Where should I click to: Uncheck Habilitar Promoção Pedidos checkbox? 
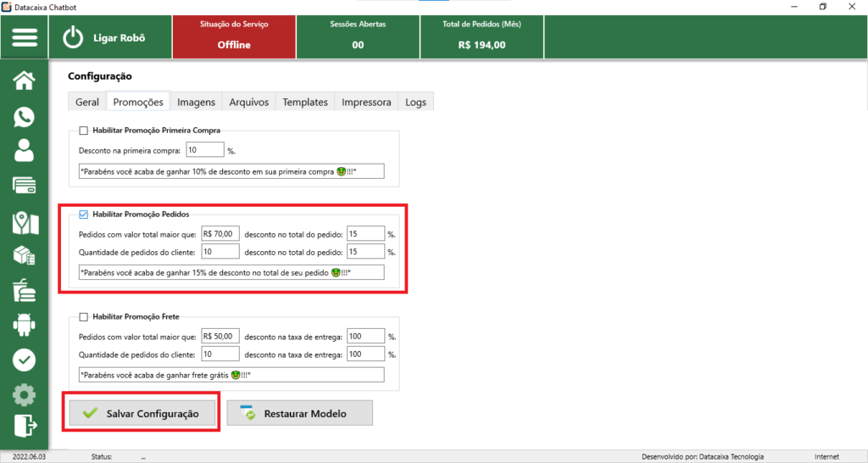tap(83, 215)
